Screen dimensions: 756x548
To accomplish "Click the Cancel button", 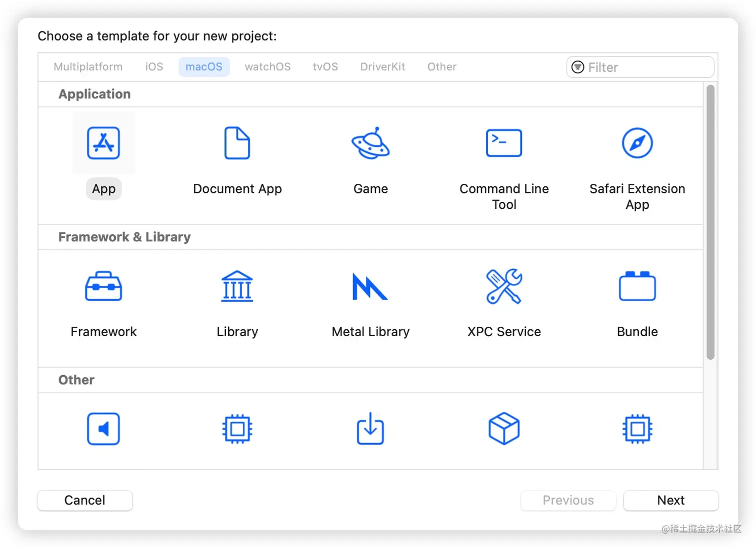I will coord(85,500).
